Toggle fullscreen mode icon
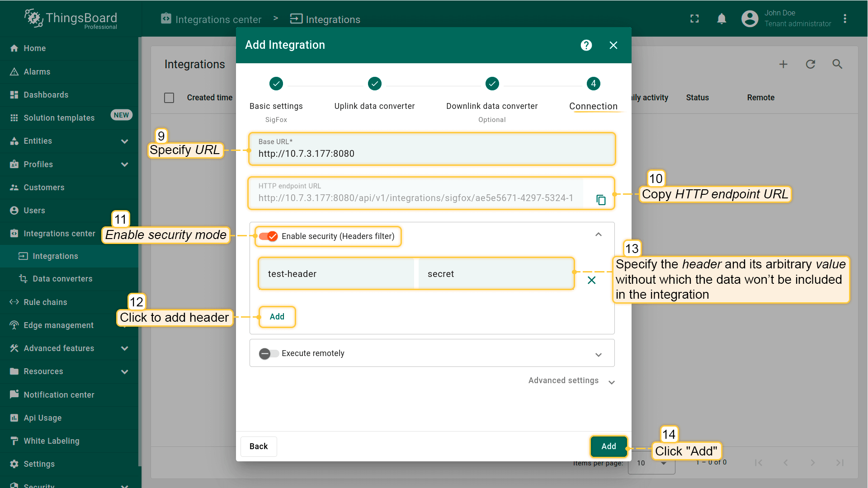Screen dimensions: 868x488 tap(694, 19)
